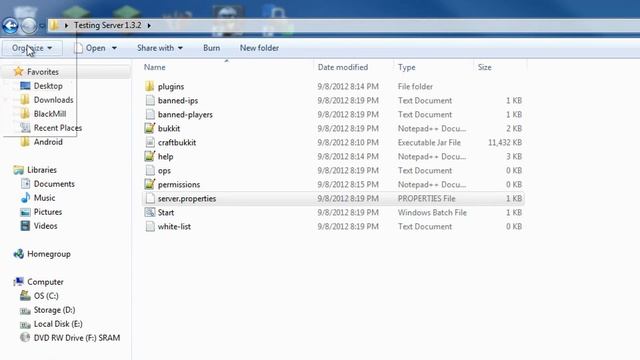Select Computer in navigation pane

click(45, 282)
